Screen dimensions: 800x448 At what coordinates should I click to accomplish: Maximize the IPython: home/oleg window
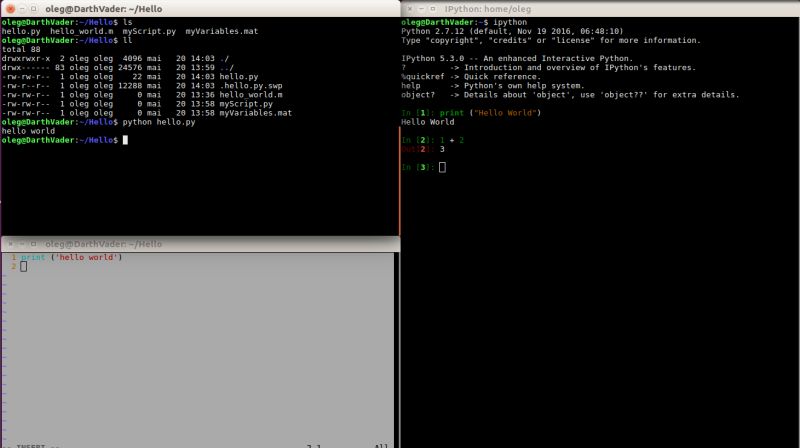[433, 9]
